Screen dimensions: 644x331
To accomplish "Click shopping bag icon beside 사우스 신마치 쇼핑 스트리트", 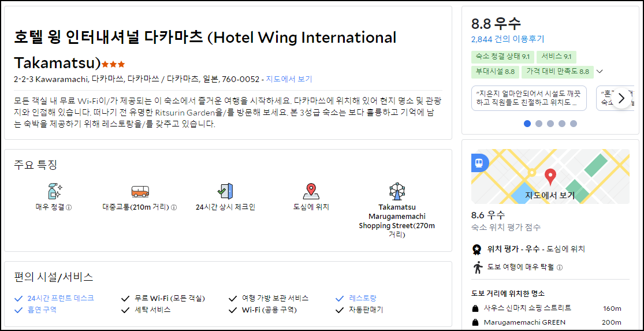I will [x=475, y=308].
